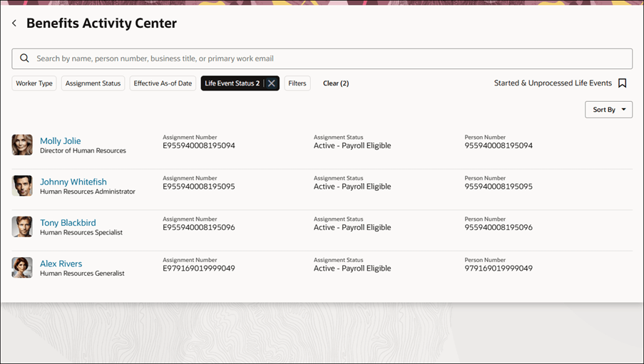Open the Effective As-of Date filter

tap(163, 83)
